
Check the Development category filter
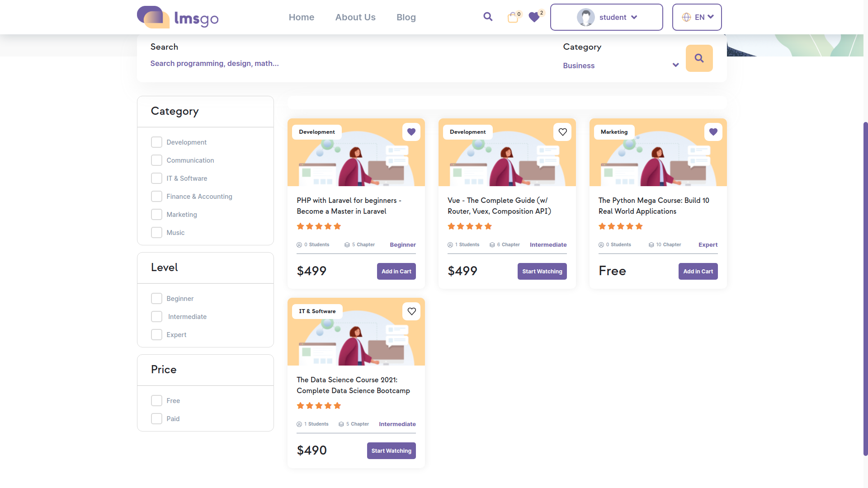click(156, 142)
